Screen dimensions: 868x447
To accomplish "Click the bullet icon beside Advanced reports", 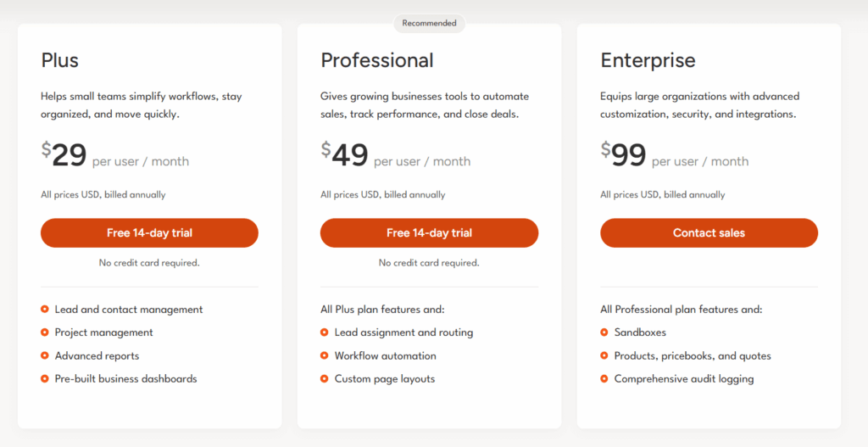I will click(45, 355).
